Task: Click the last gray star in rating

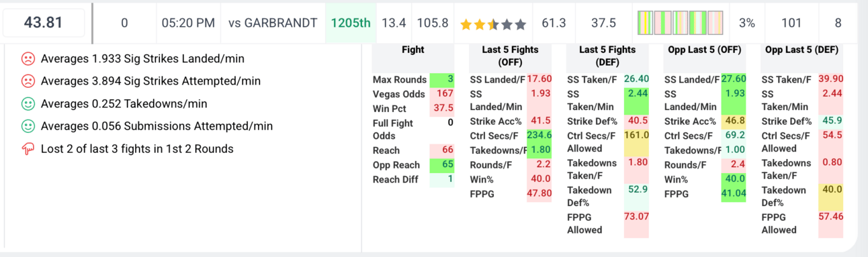Action: click(x=520, y=24)
